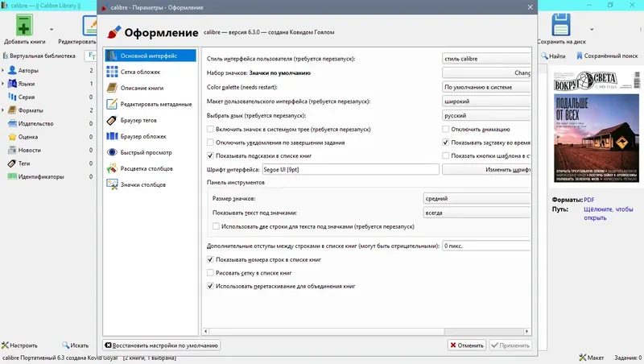Uncheck show row numbers in book list
This screenshot has width=644, height=364.
210,259
